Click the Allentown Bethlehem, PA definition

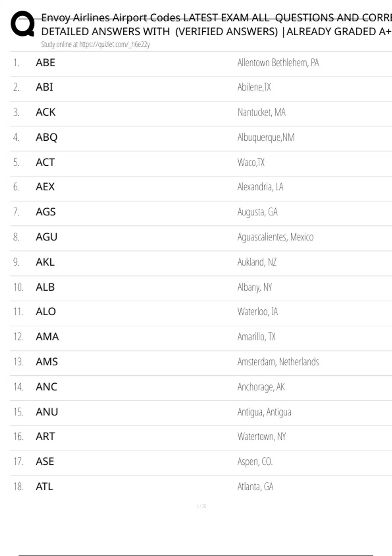(278, 62)
